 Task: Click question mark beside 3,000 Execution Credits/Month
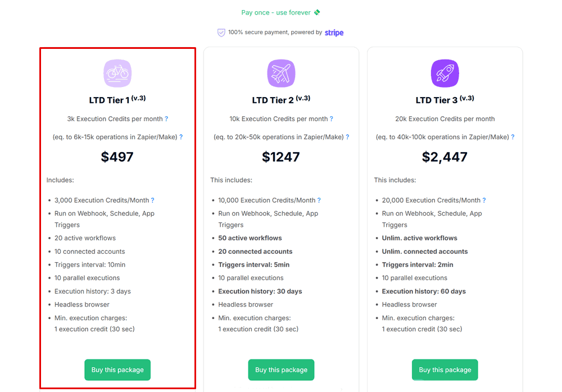pyautogui.click(x=153, y=200)
